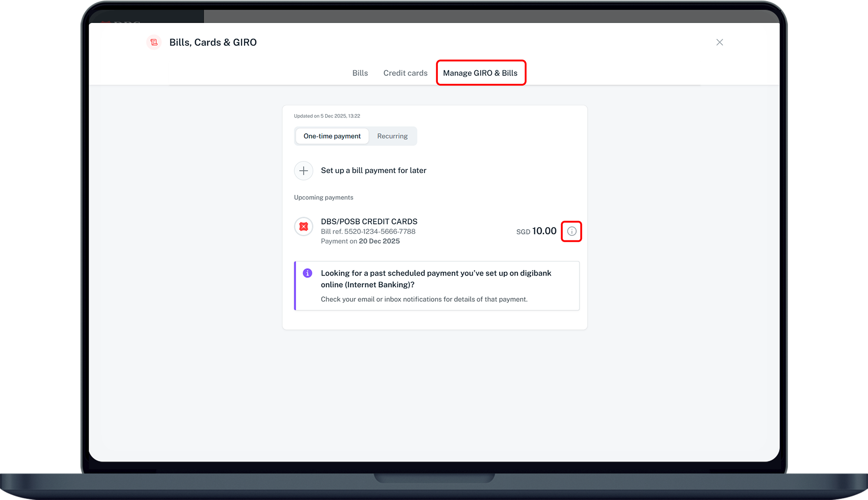Click the red Bills, Cards & GIRO header icon

tap(154, 42)
